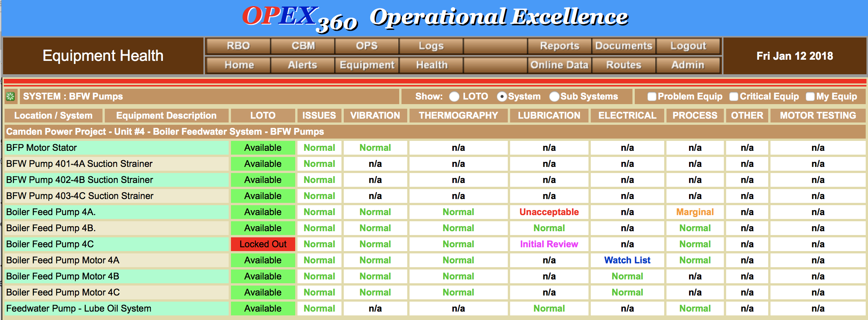Open the Health menu item

tap(431, 65)
